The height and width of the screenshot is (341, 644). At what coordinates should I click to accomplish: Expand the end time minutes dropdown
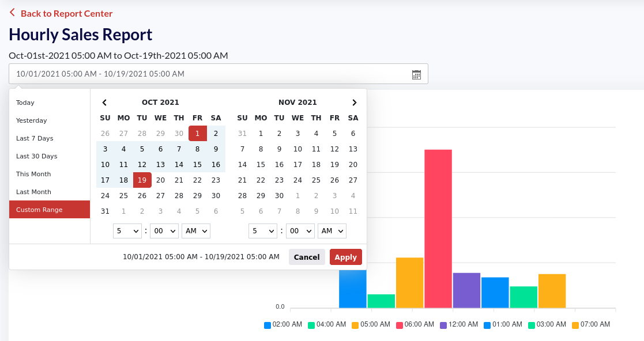300,231
